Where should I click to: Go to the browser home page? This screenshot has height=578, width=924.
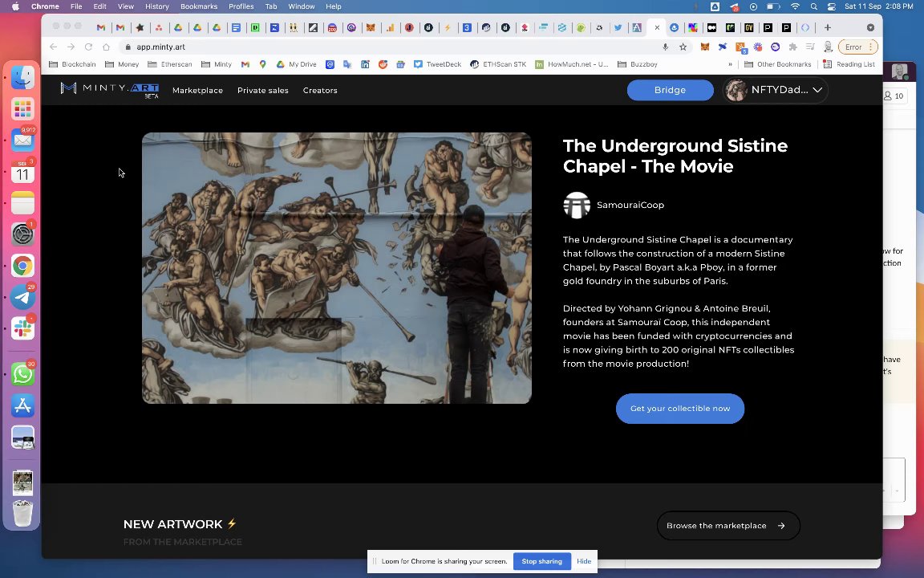click(106, 47)
